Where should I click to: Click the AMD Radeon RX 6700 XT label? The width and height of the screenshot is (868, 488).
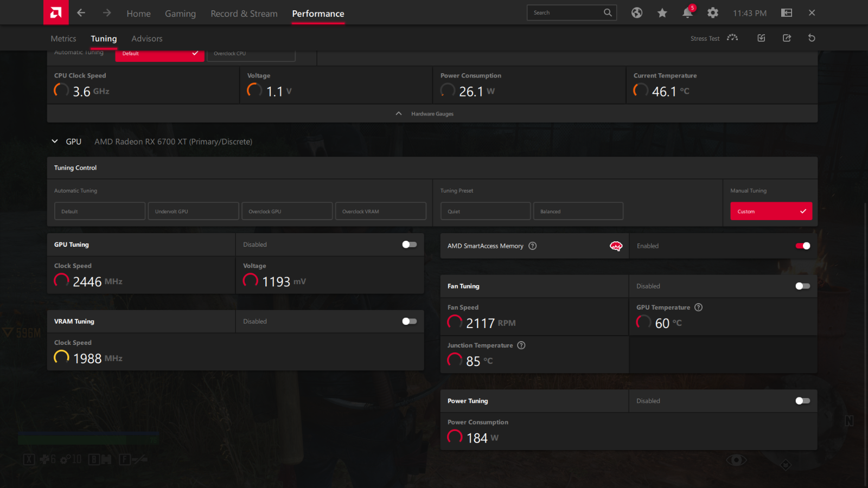(173, 142)
